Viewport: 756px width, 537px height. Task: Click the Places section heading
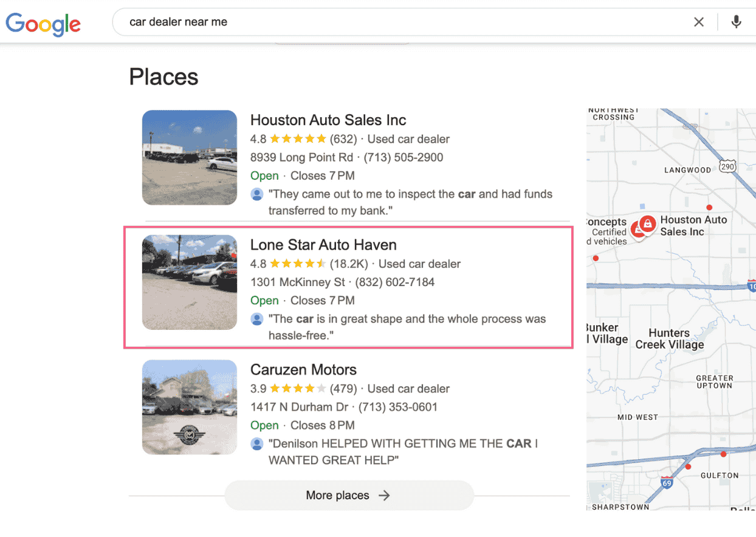[163, 77]
